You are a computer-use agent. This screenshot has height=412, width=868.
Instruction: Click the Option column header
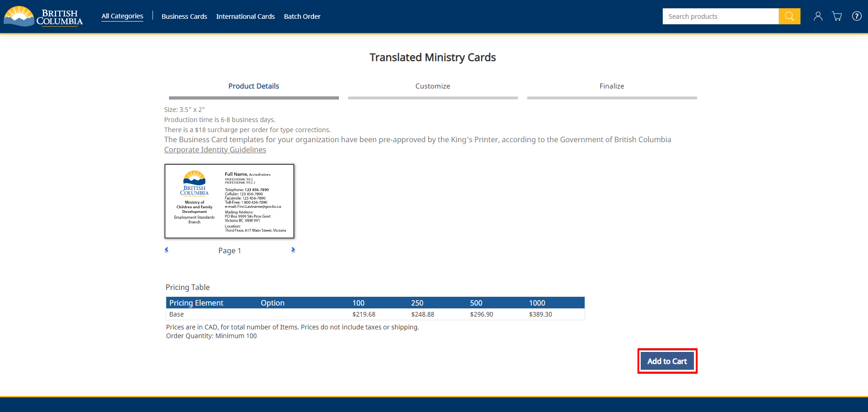[273, 303]
